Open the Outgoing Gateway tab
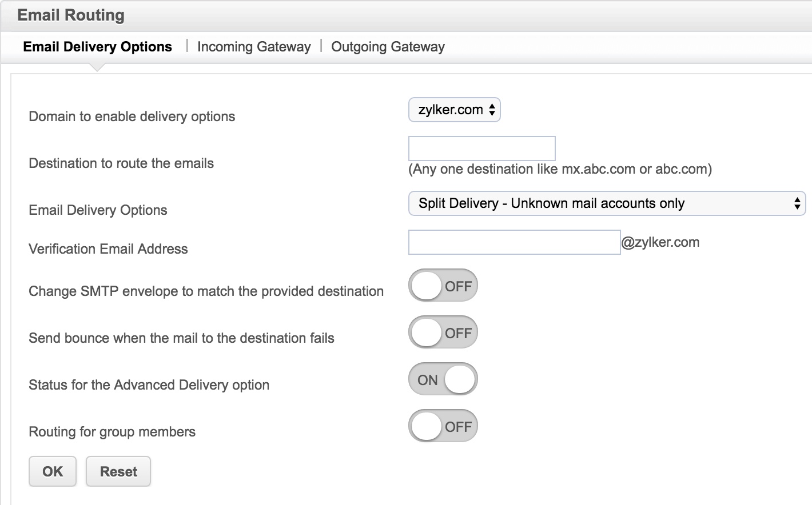This screenshot has width=812, height=505. [x=388, y=47]
